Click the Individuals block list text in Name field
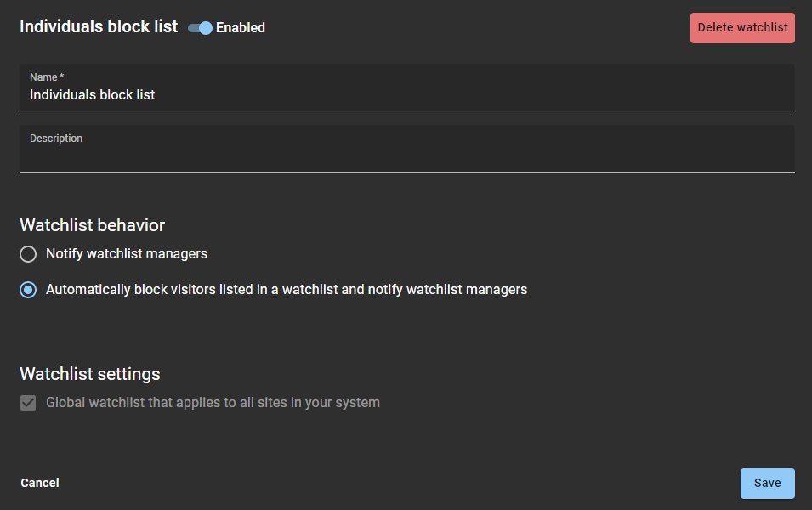Screen dimensions: 812x510 [x=92, y=95]
